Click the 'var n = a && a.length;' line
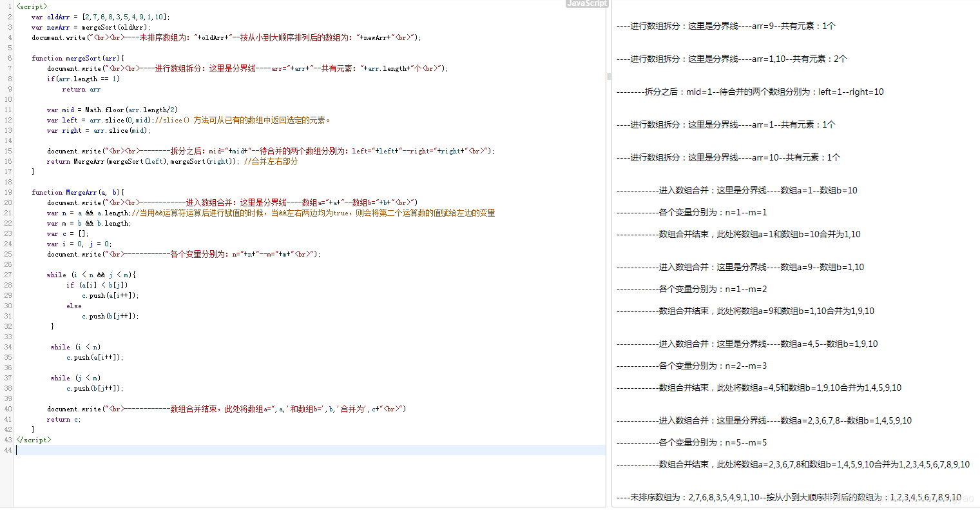980x510 pixels. pos(88,213)
